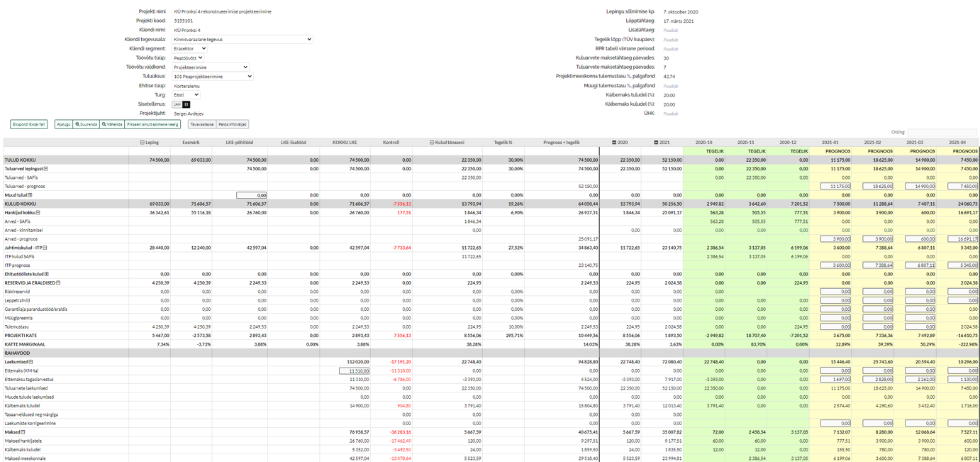Expand the Ehitustööliste kulud row
Screen dimensions: 980x462
pyautogui.click(x=47, y=274)
